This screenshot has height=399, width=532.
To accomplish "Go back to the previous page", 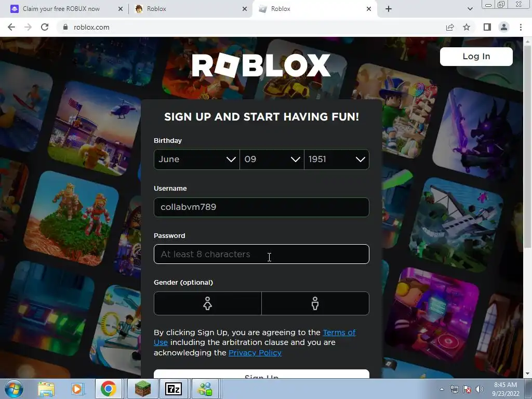I will 11,27.
